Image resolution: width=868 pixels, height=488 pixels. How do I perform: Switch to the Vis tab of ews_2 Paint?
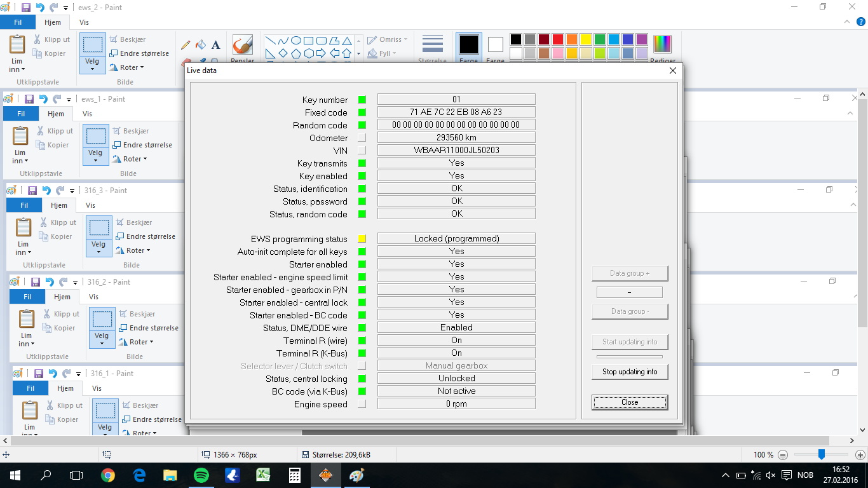pos(84,22)
